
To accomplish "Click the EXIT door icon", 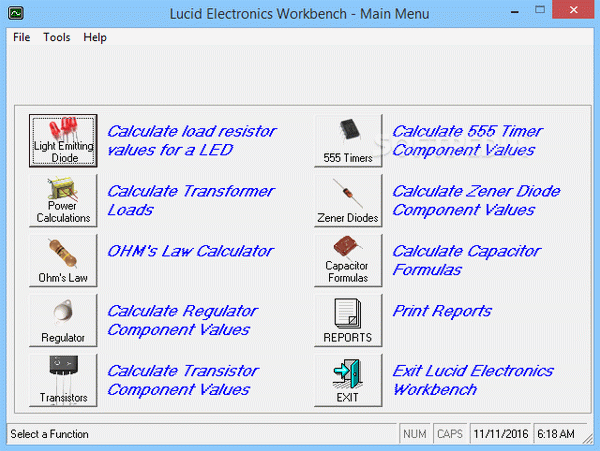I will 348,380.
